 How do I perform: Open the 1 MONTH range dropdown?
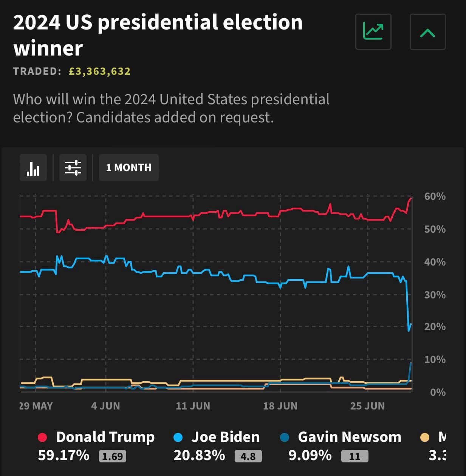tap(128, 168)
